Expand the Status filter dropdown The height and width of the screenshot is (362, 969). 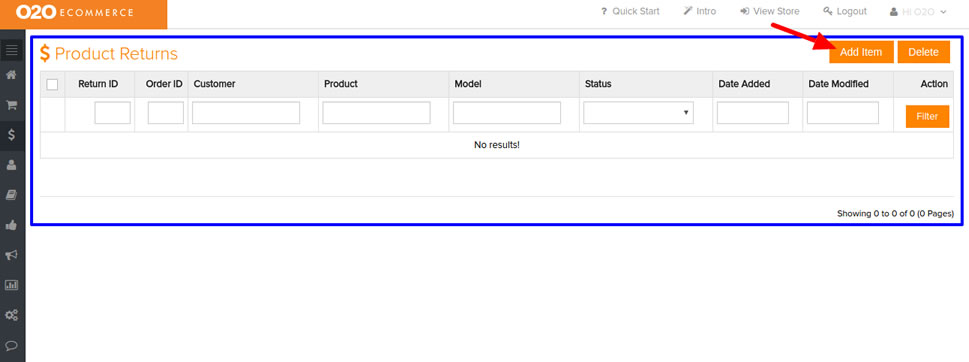pos(638,113)
